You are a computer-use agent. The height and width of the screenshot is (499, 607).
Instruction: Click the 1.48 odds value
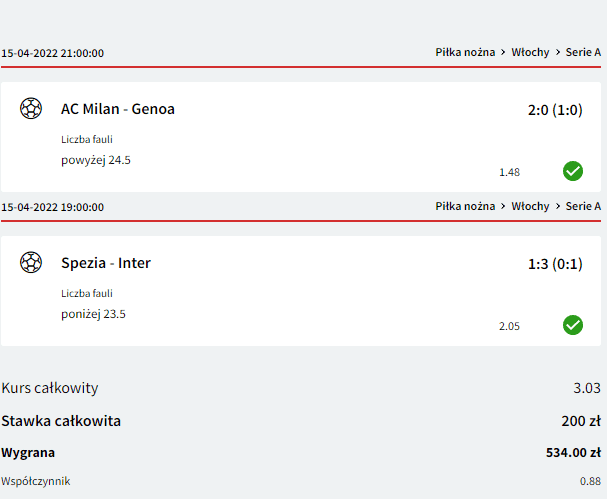[509, 172]
